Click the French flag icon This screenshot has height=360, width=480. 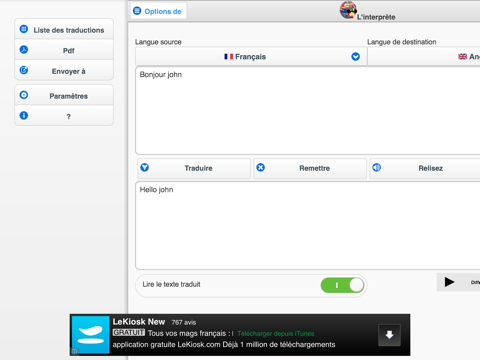coord(229,57)
